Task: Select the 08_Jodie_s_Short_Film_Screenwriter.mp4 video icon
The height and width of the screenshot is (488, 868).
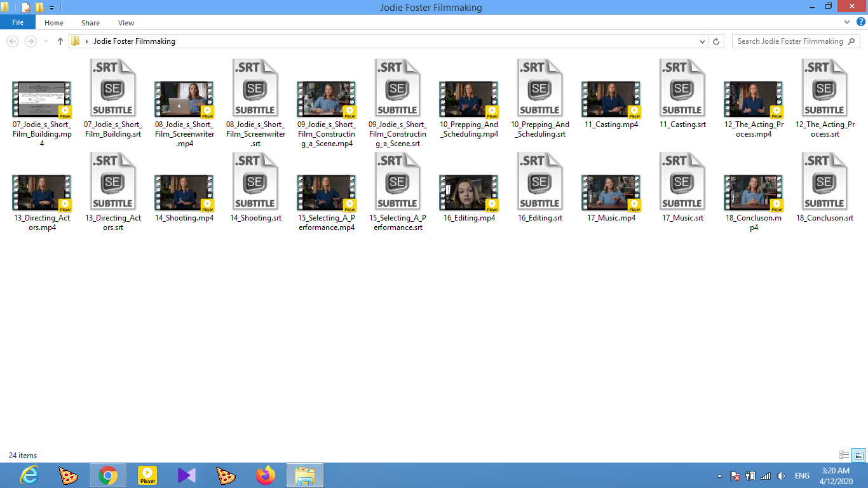Action: click(x=184, y=100)
